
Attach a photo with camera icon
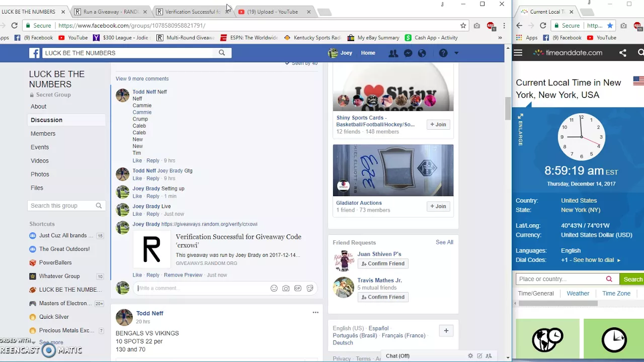pos(286,288)
